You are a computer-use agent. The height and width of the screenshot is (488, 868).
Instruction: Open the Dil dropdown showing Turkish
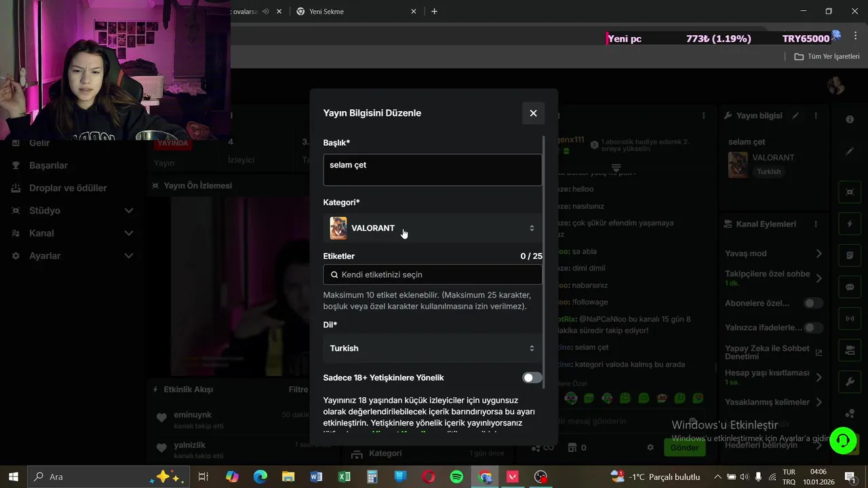433,348
